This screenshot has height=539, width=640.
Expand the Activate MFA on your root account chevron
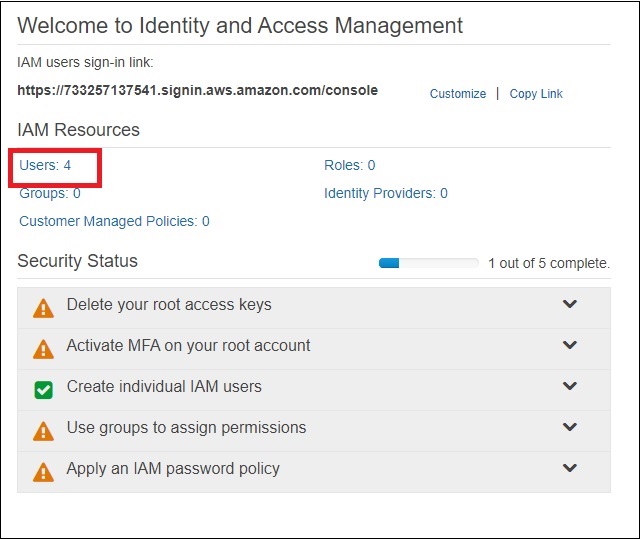570,346
